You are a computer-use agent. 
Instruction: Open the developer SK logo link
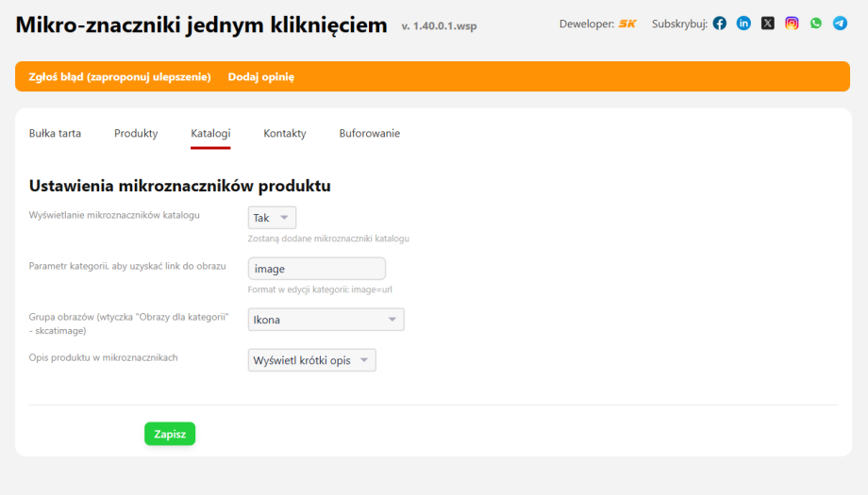point(627,24)
